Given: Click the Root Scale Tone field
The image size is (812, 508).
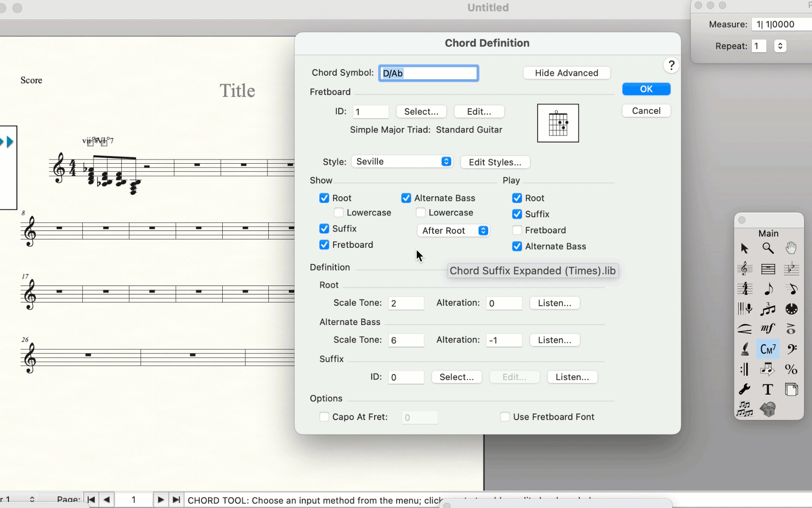Looking at the screenshot, I should point(406,303).
